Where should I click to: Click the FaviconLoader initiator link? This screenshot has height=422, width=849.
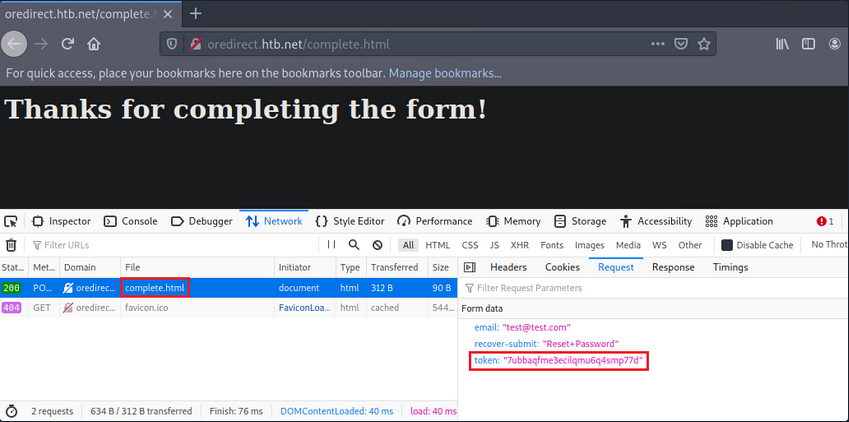303,308
